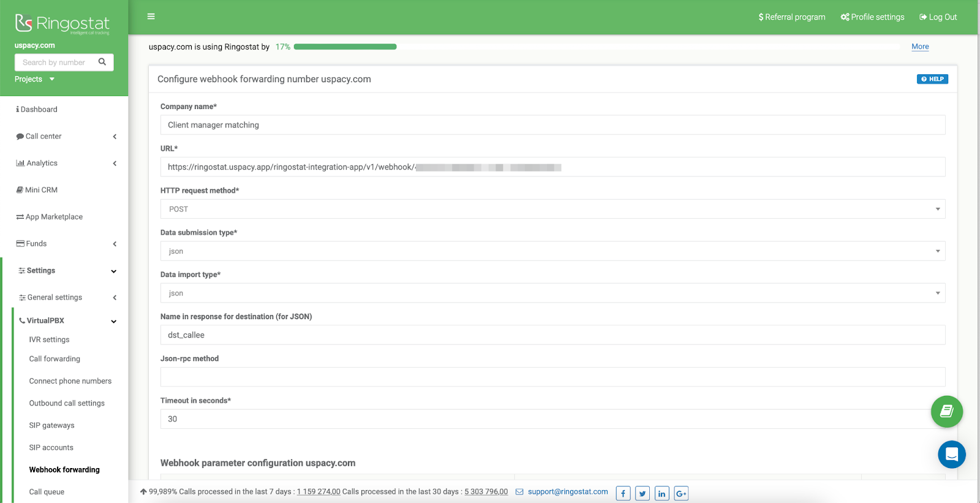Open Call forwarding settings
Image resolution: width=980 pixels, height=503 pixels.
(55, 359)
